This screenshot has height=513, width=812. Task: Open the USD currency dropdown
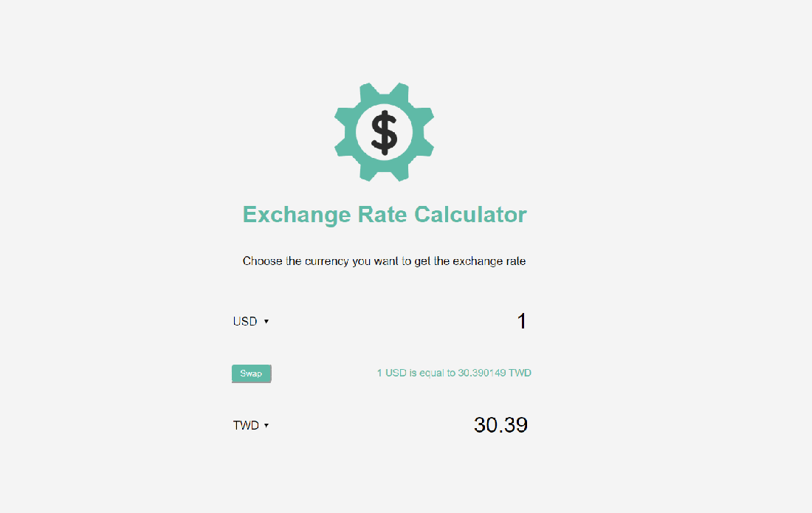click(x=251, y=322)
